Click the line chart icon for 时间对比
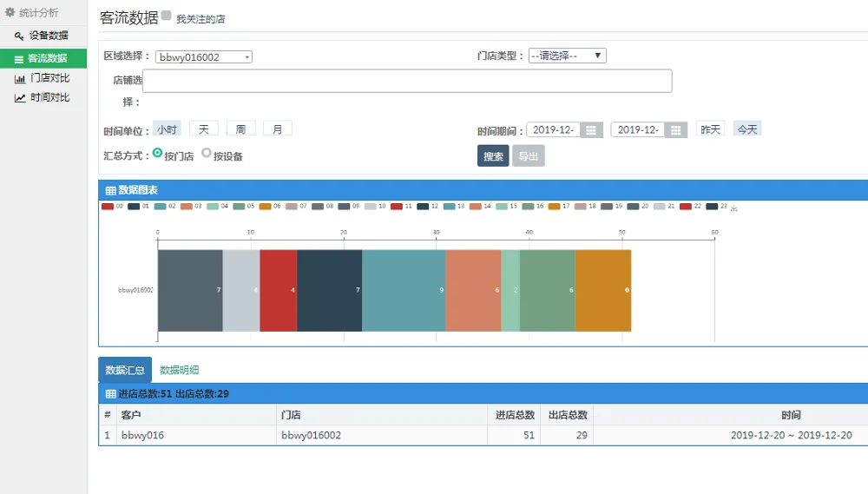This screenshot has height=494, width=868. (20, 98)
